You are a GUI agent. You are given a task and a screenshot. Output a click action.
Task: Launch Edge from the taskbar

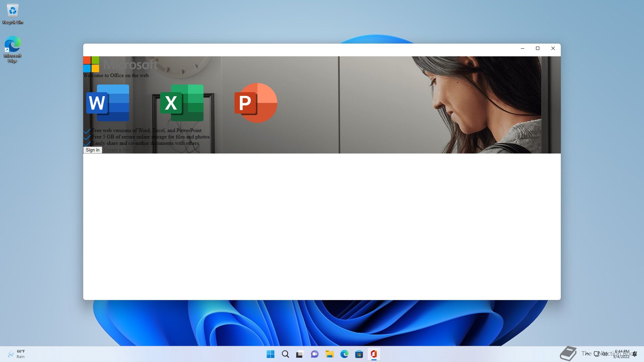[344, 354]
